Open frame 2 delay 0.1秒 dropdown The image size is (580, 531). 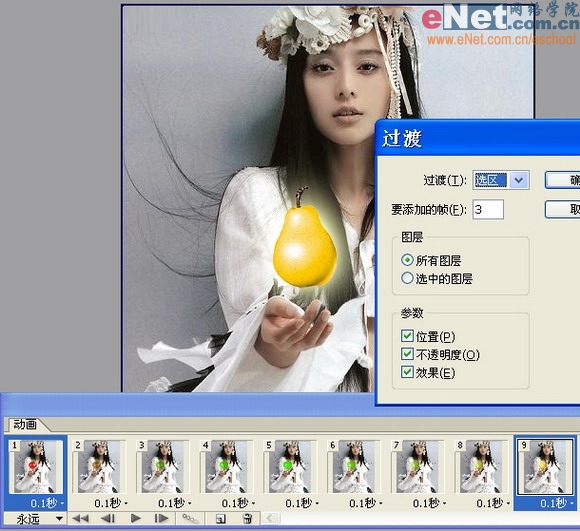coord(111,503)
